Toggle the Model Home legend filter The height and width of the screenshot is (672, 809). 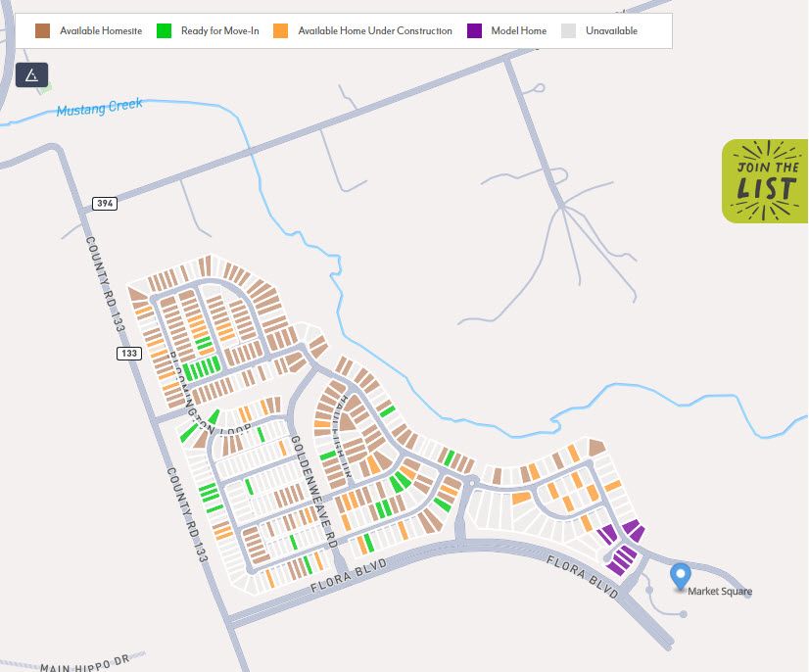517,30
